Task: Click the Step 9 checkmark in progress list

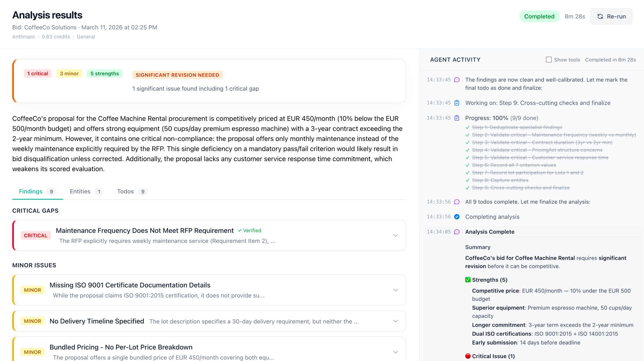Action: [467, 188]
